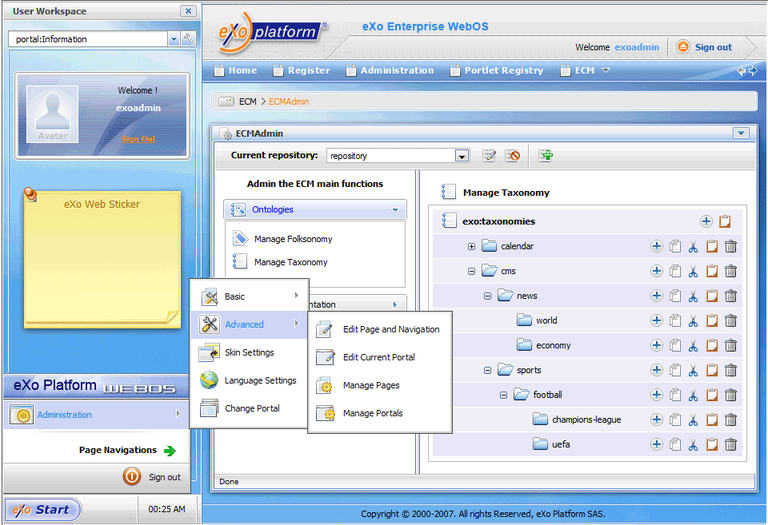The height and width of the screenshot is (525, 768).
Task: Add sub-taxonomy to calendar row
Action: [x=656, y=246]
